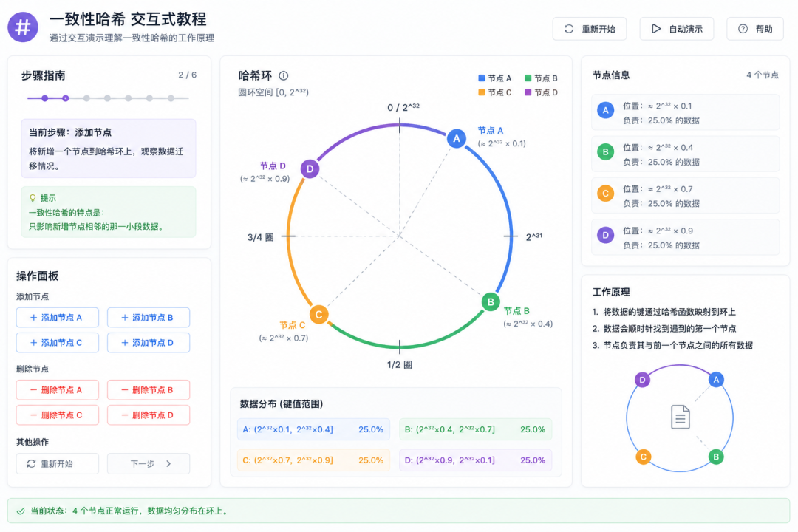Click node D avatar in 节点信息 list
798x532 pixels.
tap(605, 235)
